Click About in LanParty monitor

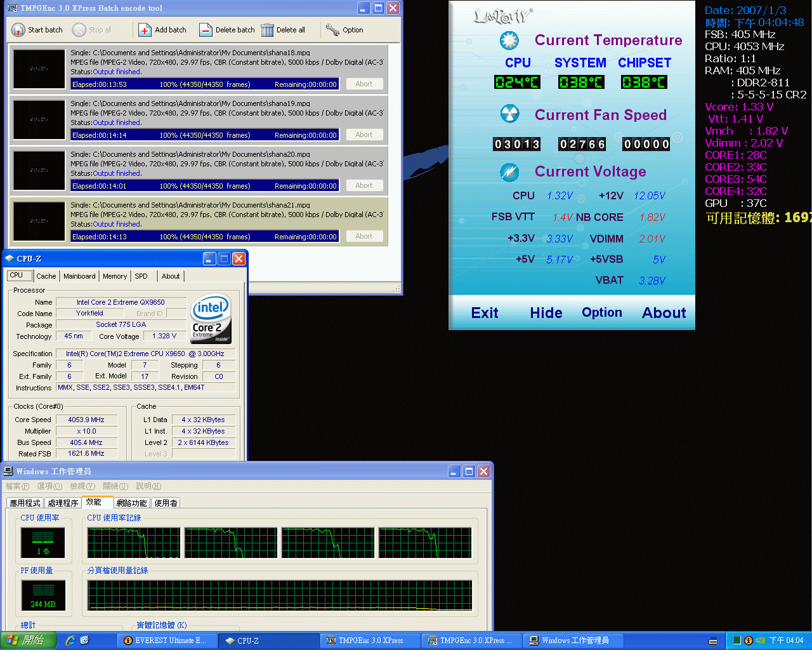[x=664, y=313]
